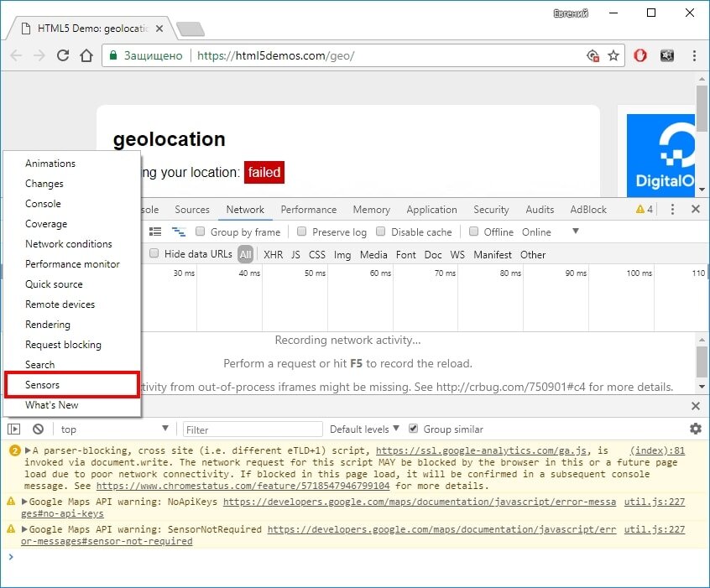Toggle the network overview waterfall icon

click(179, 232)
